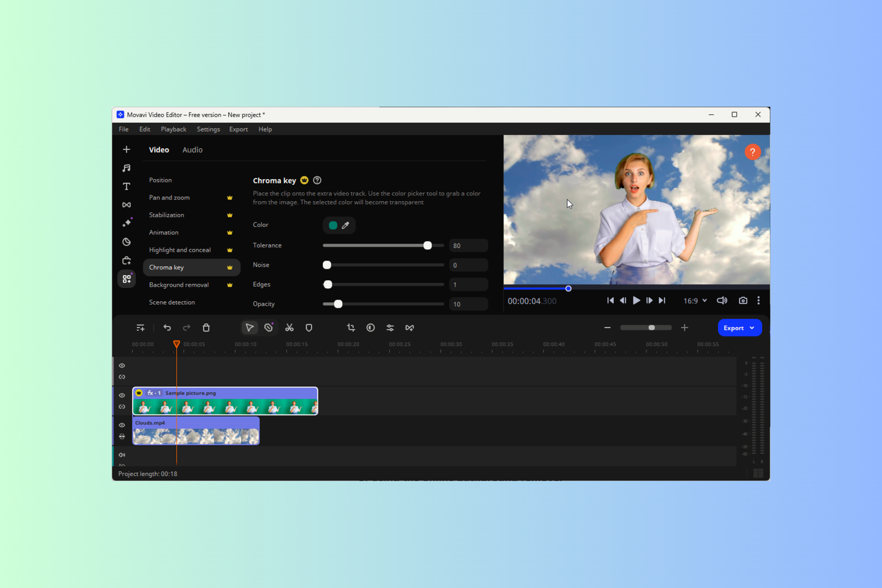Add a marker with the marker icon

click(x=309, y=328)
